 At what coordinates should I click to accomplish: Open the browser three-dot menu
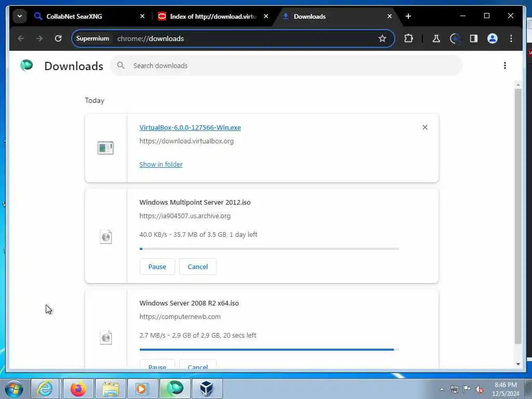pos(511,38)
